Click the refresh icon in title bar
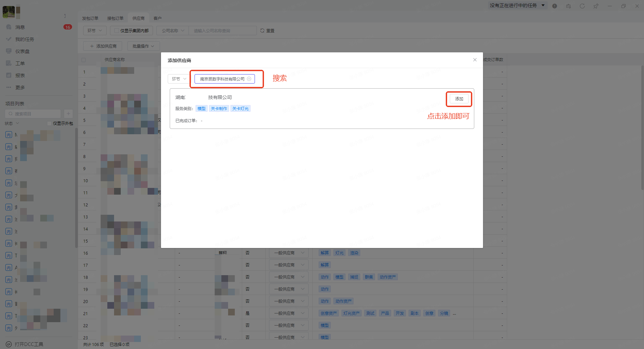Screen dimensions: 644x349 pyautogui.click(x=582, y=6)
